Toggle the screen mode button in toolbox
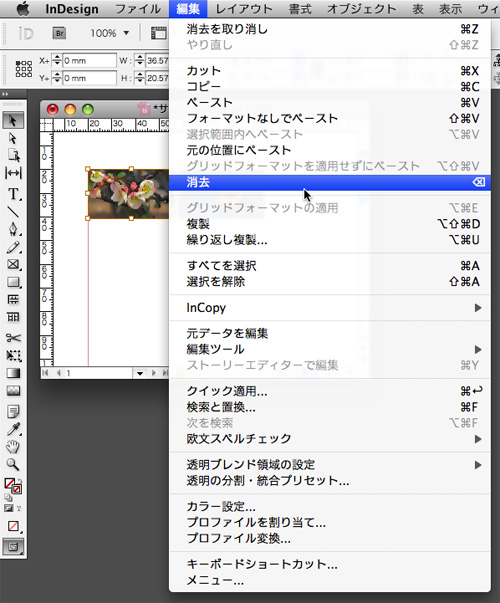 tap(13, 546)
